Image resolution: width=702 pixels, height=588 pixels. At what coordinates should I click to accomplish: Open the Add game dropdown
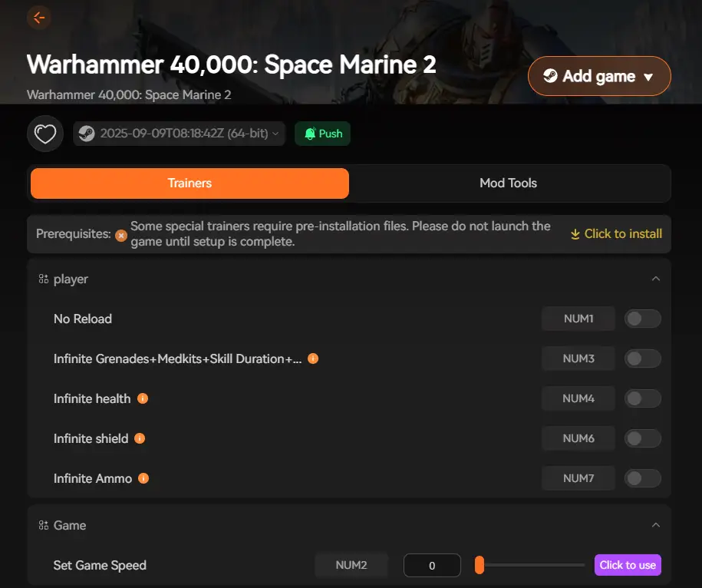point(599,76)
